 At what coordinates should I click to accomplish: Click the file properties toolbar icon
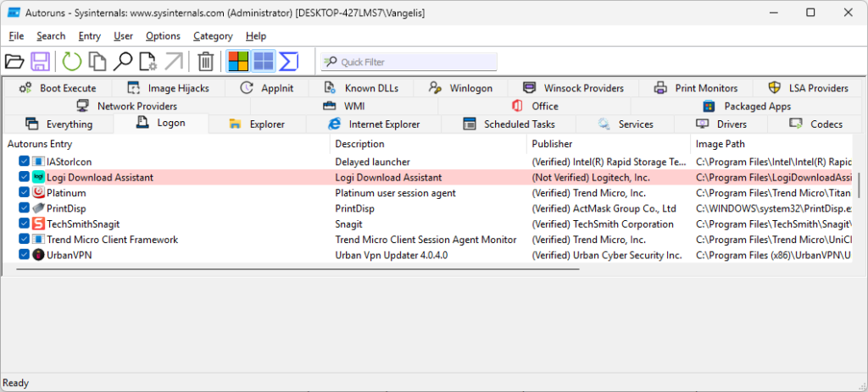pyautogui.click(x=147, y=61)
